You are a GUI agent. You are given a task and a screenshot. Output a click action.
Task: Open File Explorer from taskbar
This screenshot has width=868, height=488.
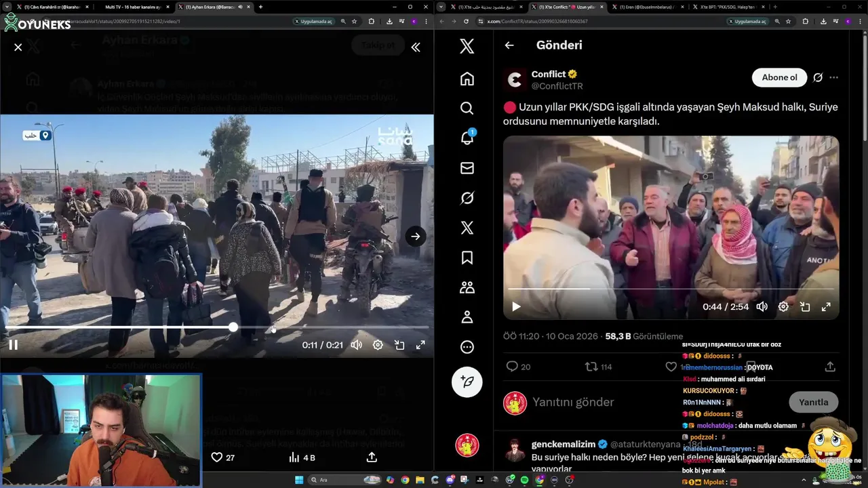[x=420, y=480]
